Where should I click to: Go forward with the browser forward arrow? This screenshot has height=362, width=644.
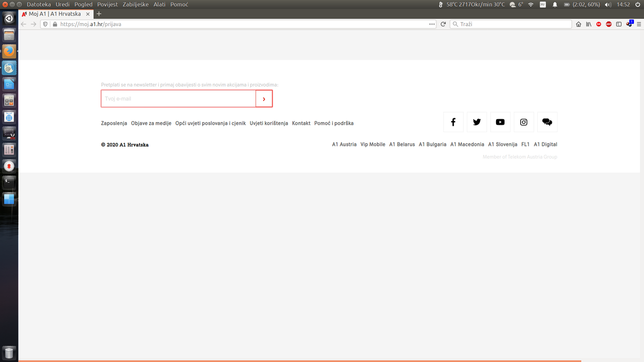(x=34, y=24)
